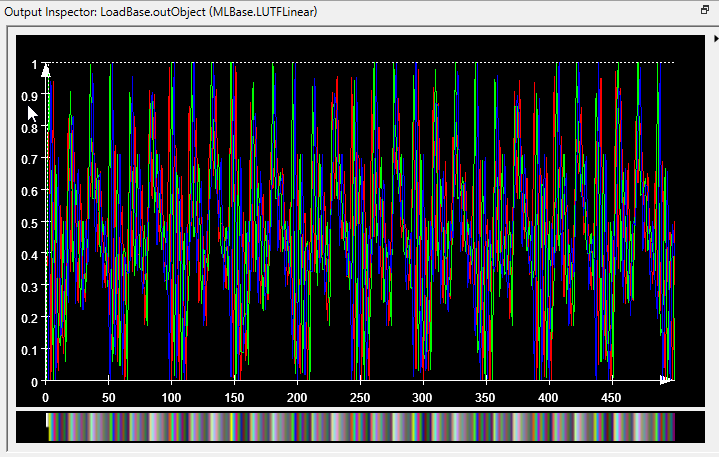This screenshot has width=719, height=457.
Task: Click the LUT color gradient bar
Action: pyautogui.click(x=362, y=428)
